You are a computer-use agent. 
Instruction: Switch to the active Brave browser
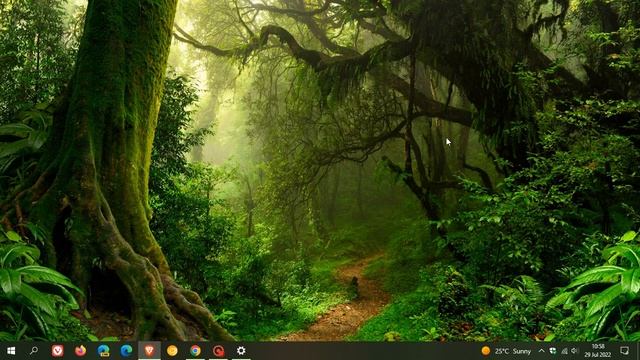click(x=149, y=351)
